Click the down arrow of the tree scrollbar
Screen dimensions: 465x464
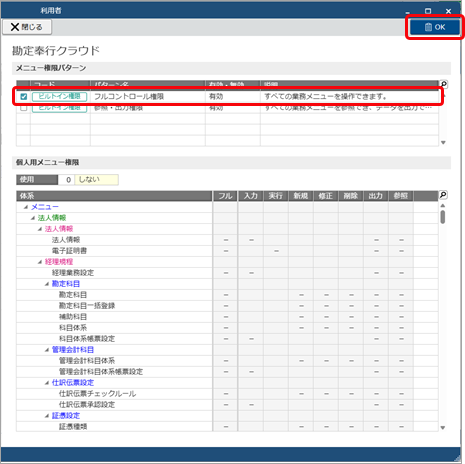click(443, 428)
